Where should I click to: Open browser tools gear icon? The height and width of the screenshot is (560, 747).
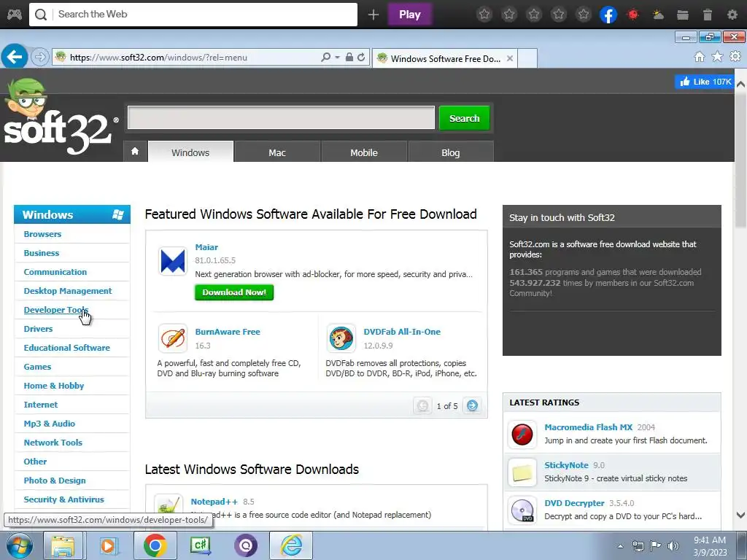tap(735, 57)
